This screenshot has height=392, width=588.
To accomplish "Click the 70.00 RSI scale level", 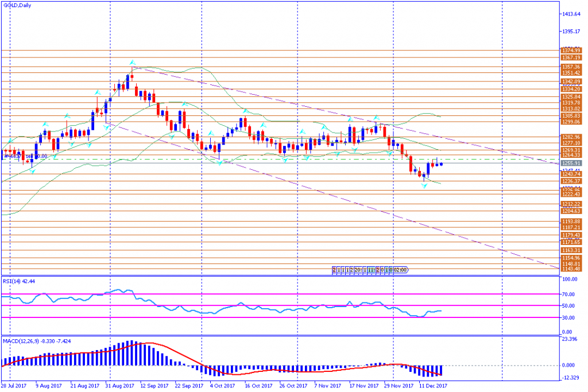I will (x=569, y=294).
